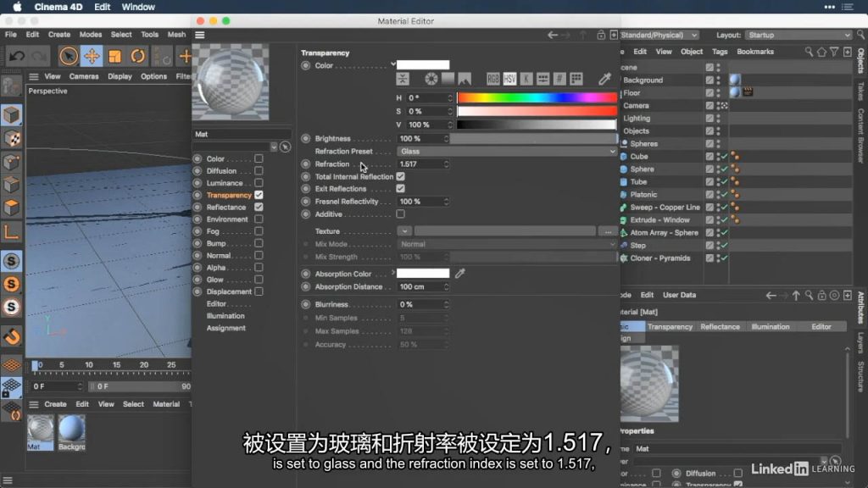Image resolution: width=868 pixels, height=488 pixels.
Task: Select the Mat material thumbnail
Action: pyautogui.click(x=40, y=432)
